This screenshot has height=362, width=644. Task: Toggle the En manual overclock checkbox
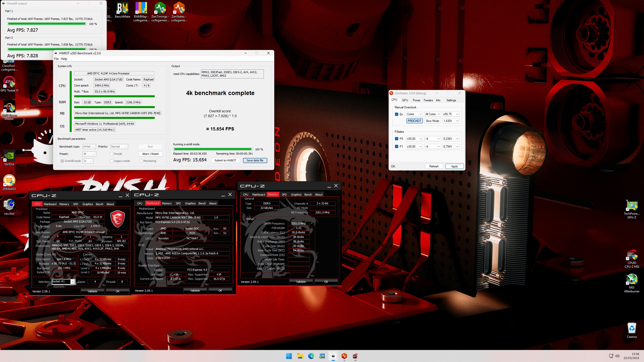pos(397,114)
